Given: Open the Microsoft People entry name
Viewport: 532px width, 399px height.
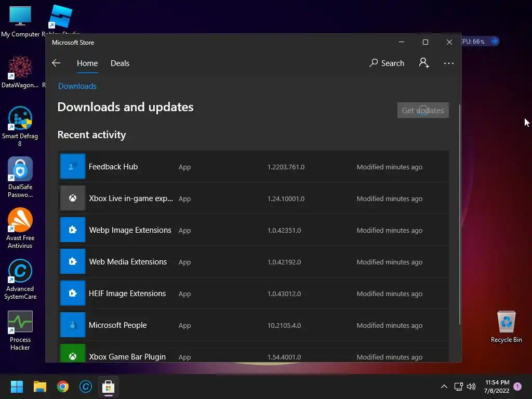Looking at the screenshot, I should 118,325.
